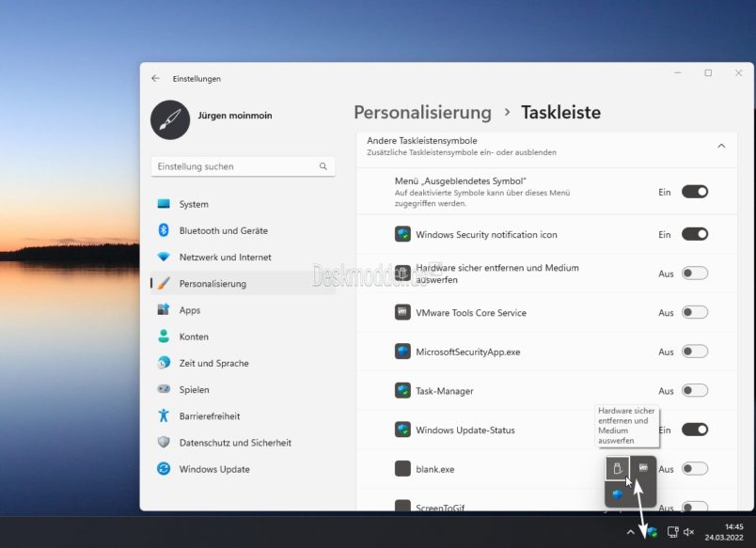Click the network and battery status icon
Image resolution: width=756 pixels, height=548 pixels.
coord(672,531)
